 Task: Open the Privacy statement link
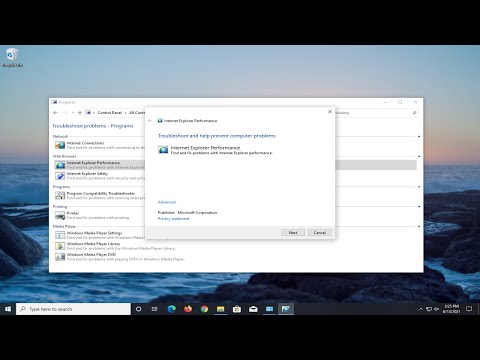[x=173, y=219]
